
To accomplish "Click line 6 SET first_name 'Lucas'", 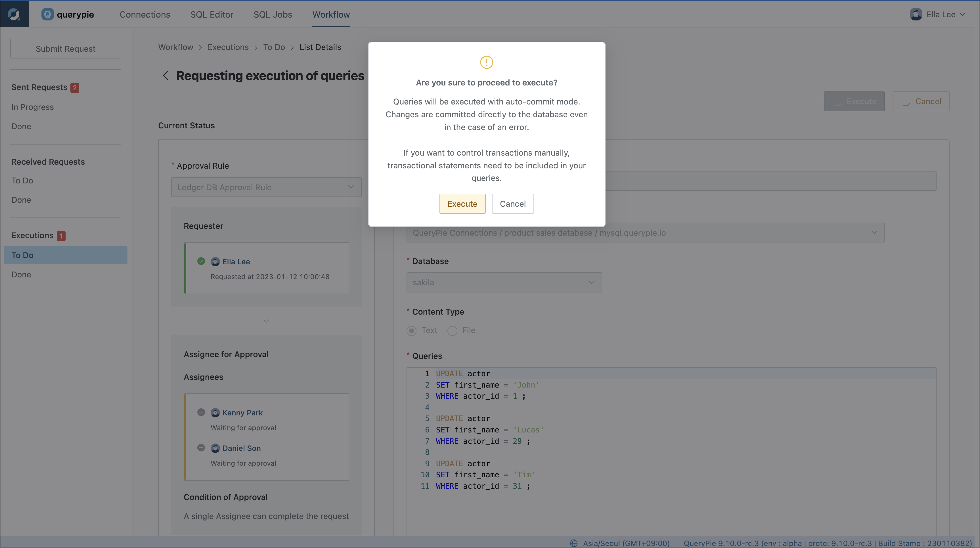I will click(490, 430).
